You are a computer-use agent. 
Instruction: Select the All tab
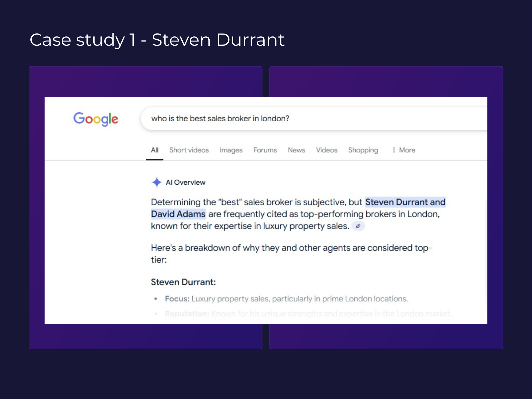click(155, 150)
